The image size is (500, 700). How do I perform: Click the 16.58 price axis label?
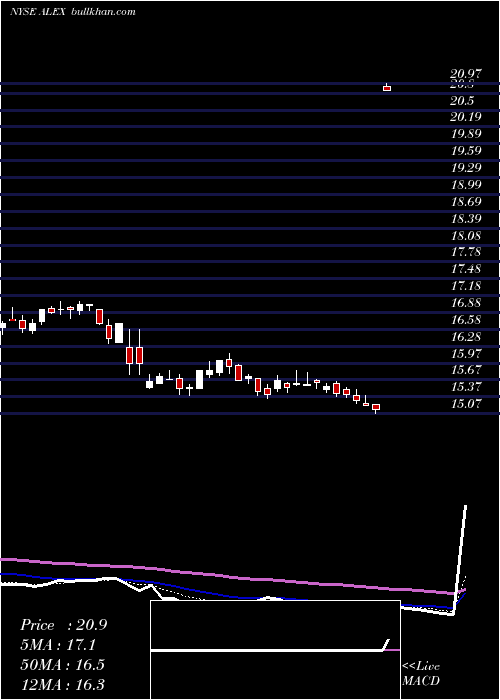(x=466, y=320)
